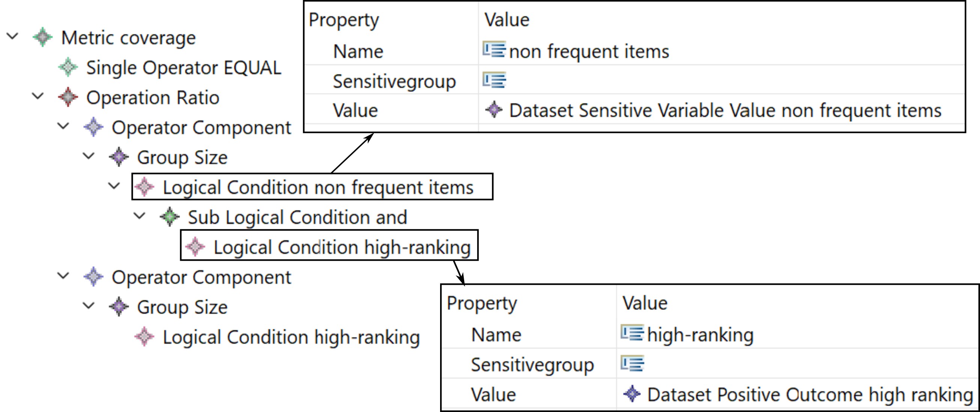Edit the Name value high-ranking field
The width and height of the screenshot is (980, 412).
tap(797, 335)
